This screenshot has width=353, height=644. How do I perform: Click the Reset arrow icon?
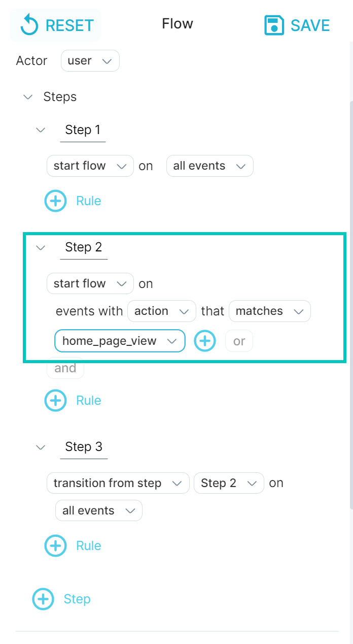point(29,25)
